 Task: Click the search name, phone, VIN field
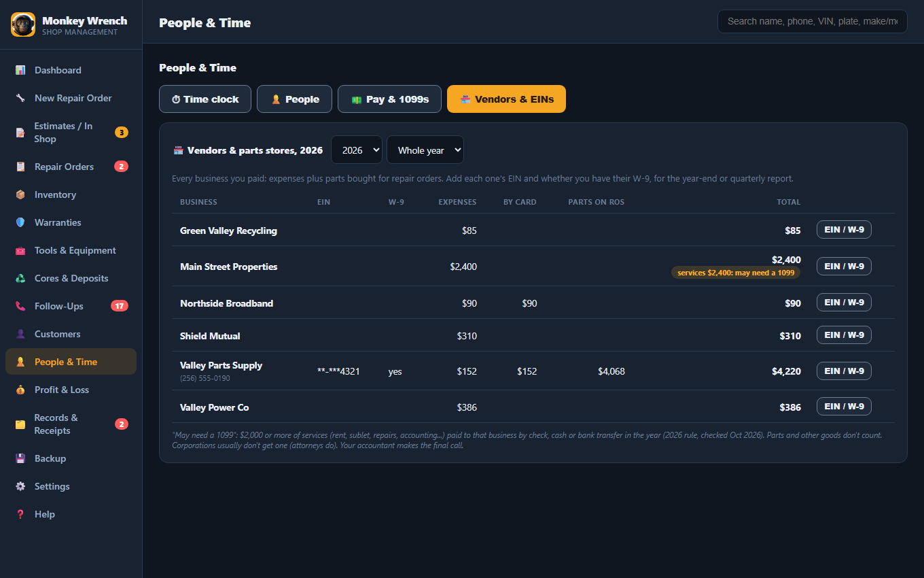pyautogui.click(x=812, y=21)
